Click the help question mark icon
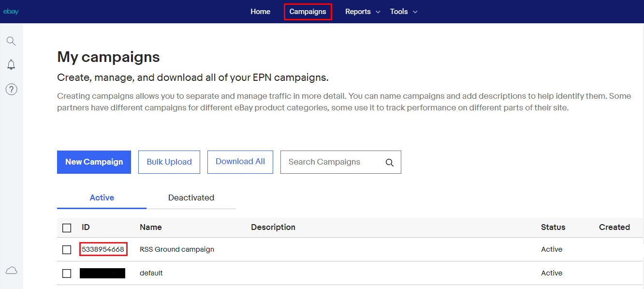This screenshot has width=644, height=289. pos(11,89)
